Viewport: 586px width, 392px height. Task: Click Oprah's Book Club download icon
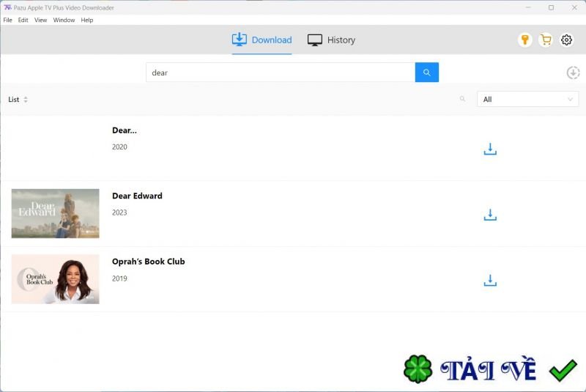point(490,281)
